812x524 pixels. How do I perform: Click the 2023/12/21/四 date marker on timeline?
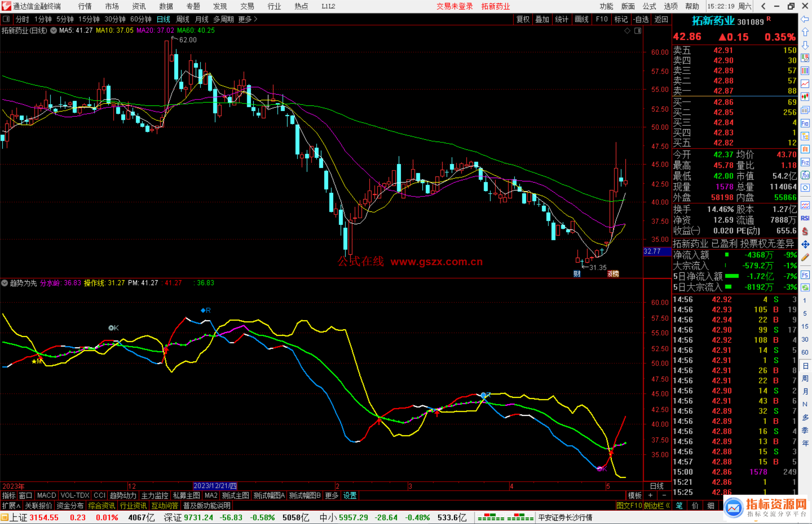click(215, 486)
